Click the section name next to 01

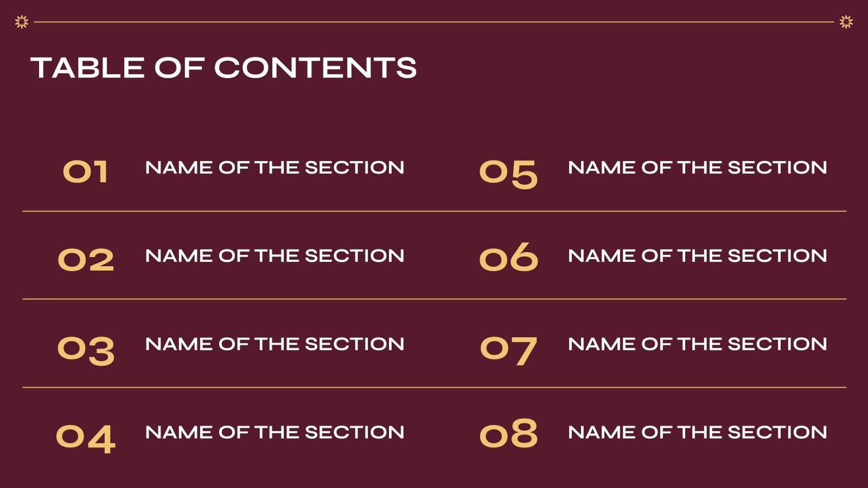click(x=275, y=168)
